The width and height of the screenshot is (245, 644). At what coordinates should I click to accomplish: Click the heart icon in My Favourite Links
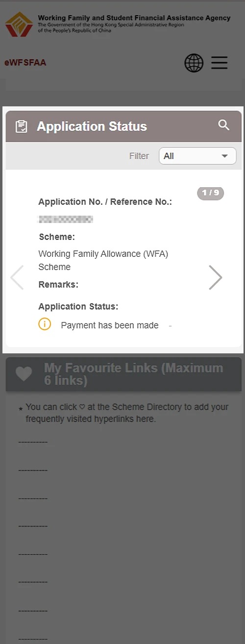tap(24, 374)
